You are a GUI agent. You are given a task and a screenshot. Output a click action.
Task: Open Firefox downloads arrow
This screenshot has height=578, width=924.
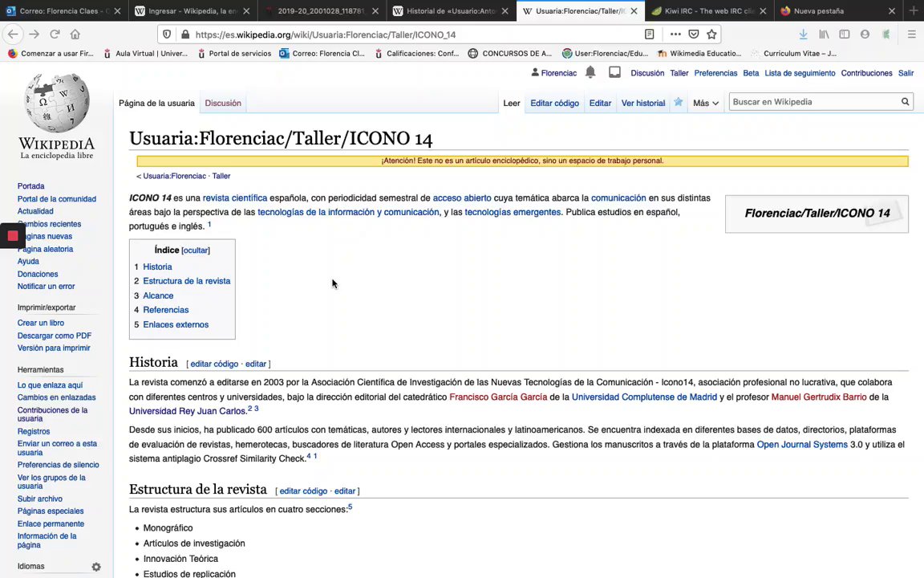coord(803,35)
